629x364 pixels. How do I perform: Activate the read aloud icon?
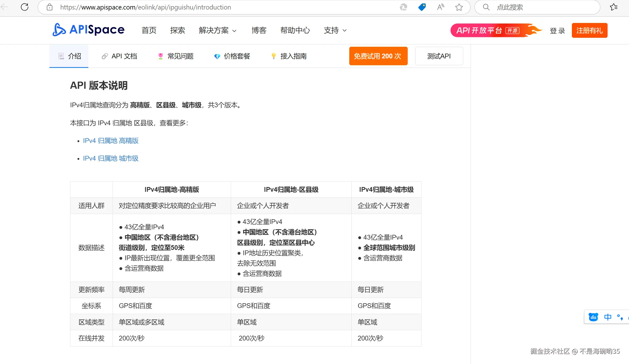(440, 7)
